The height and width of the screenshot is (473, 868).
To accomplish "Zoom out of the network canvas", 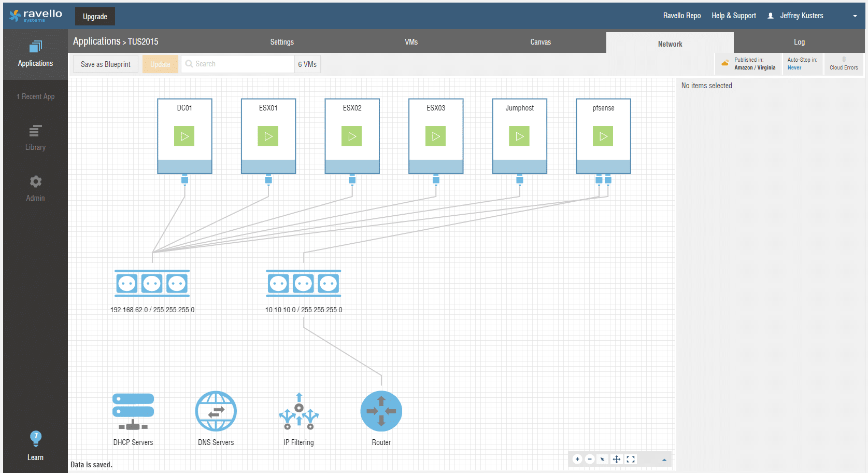I will point(590,459).
